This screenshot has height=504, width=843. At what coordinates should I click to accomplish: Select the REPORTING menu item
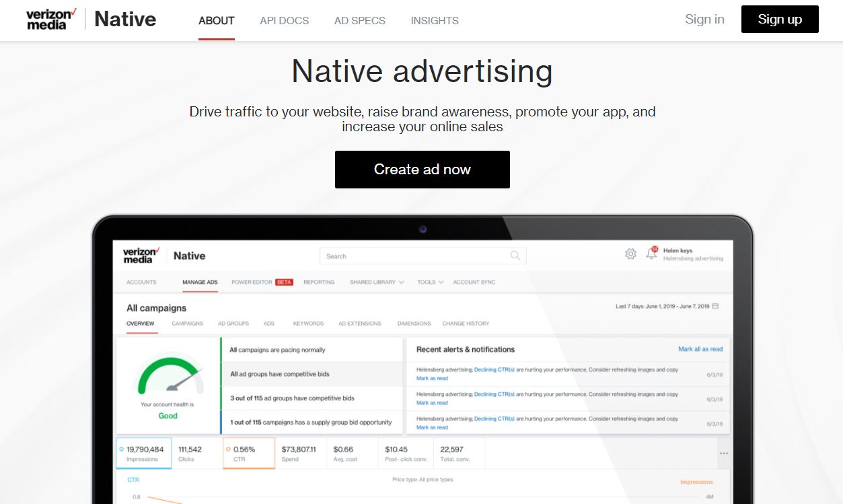pyautogui.click(x=319, y=282)
